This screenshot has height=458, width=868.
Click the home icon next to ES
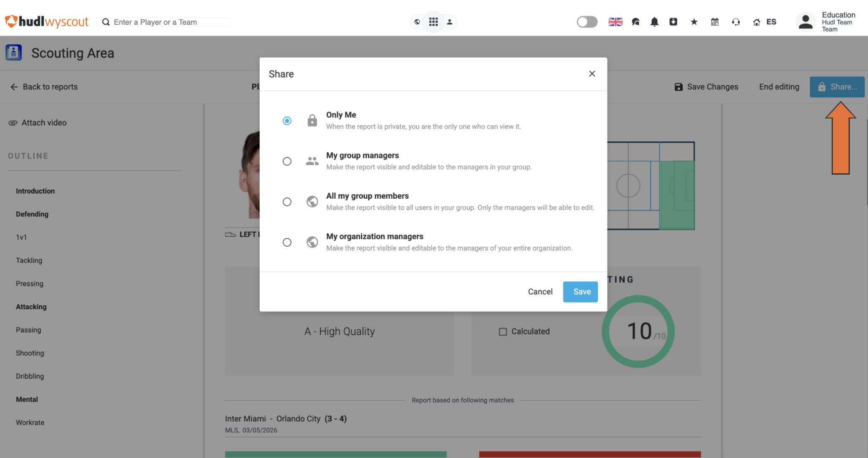pos(757,22)
